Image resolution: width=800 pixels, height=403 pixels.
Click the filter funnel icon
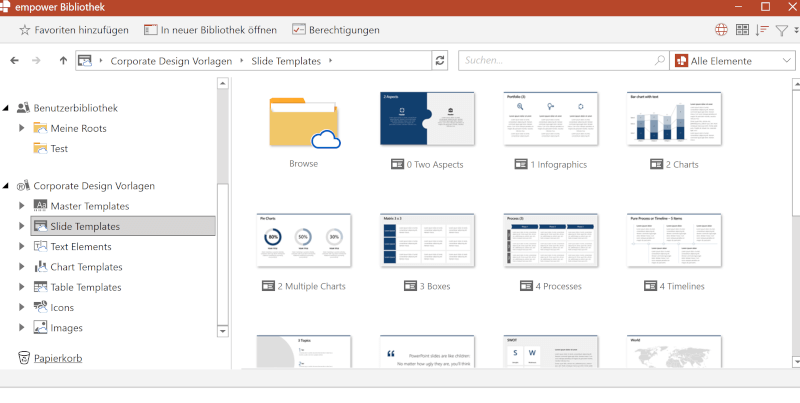coord(782,31)
